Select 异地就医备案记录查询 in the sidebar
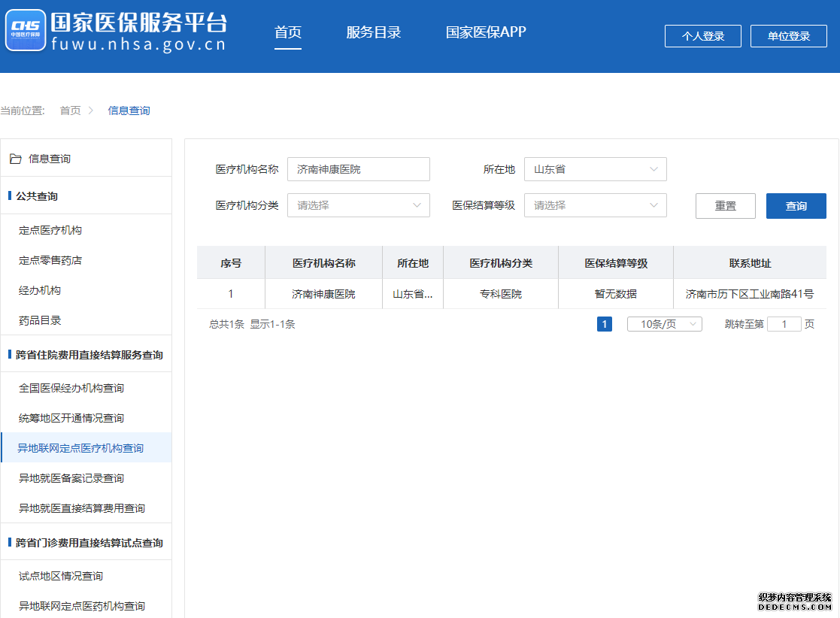 [x=71, y=477]
